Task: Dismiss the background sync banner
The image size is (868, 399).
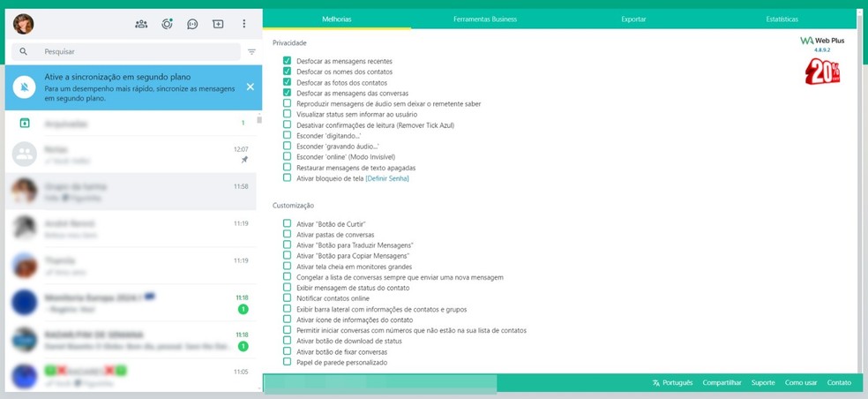Action: tap(251, 87)
